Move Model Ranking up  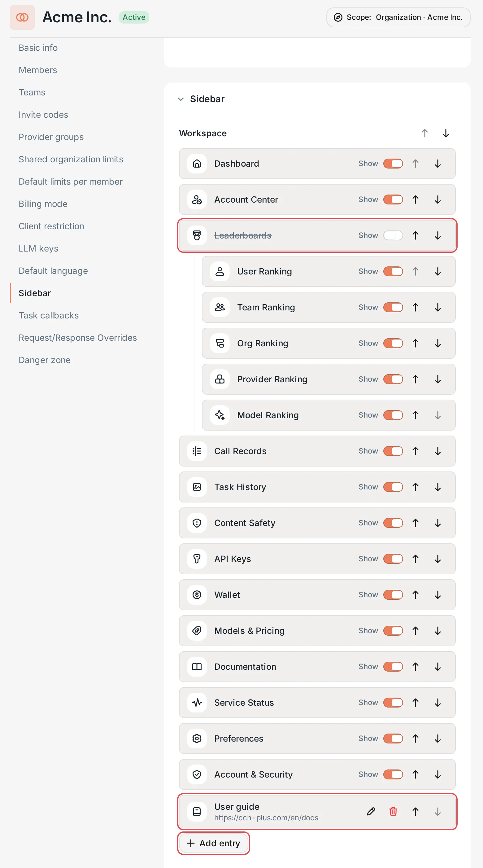415,415
